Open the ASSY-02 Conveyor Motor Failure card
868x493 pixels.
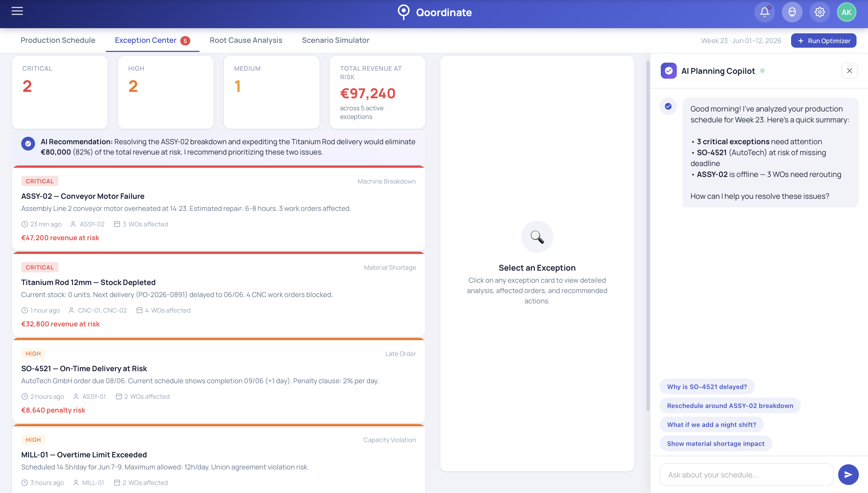218,208
